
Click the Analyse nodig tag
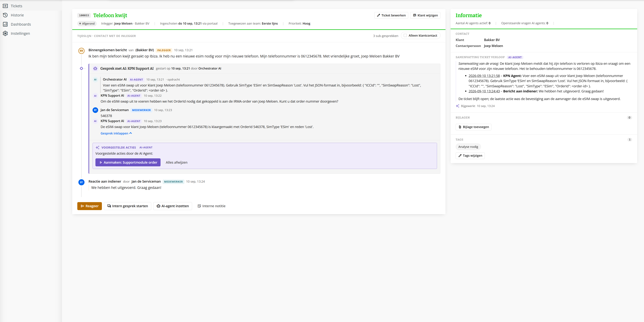[x=468, y=147]
